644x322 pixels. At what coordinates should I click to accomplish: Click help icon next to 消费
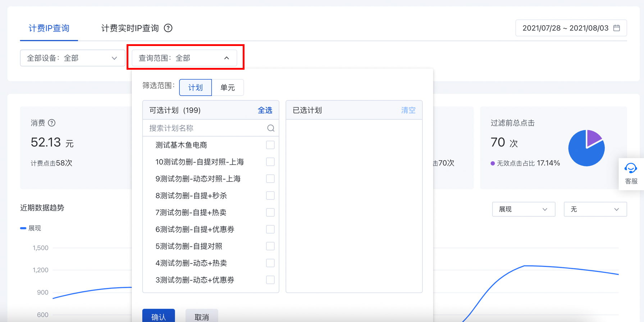click(x=52, y=123)
